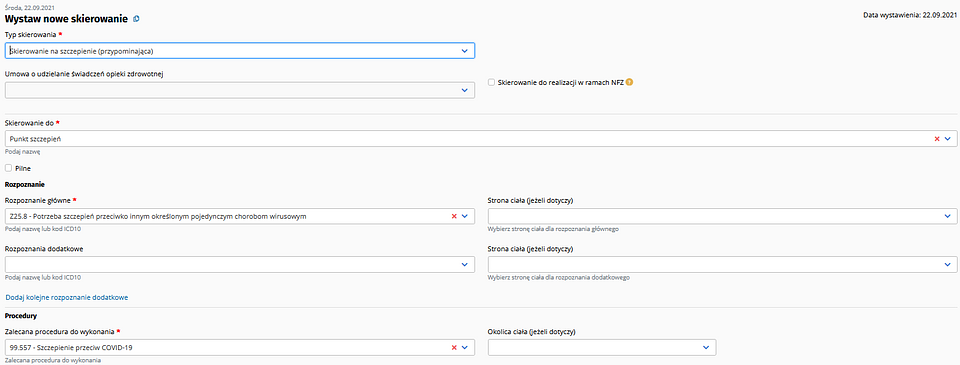Image resolution: width=960 pixels, height=365 pixels.
Task: Enable the Pilne checkbox
Action: 9,167
